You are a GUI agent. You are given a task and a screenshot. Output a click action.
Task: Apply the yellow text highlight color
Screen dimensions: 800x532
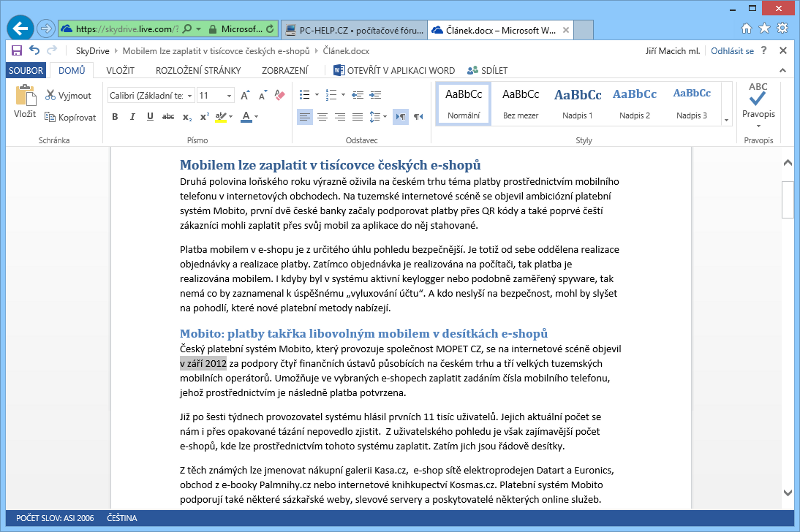click(x=220, y=117)
